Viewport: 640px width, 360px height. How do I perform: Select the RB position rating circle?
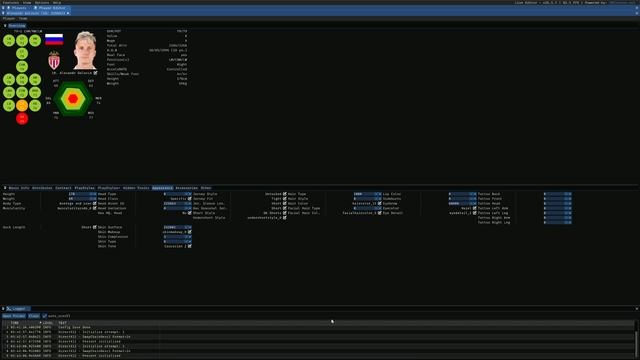[x=35, y=105]
